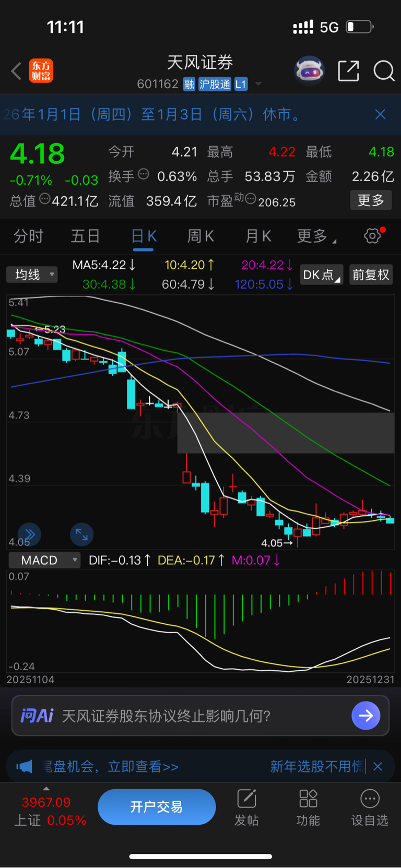The image size is (401, 868).
Task: Tap the current price 4.18
Action: pos(38,153)
